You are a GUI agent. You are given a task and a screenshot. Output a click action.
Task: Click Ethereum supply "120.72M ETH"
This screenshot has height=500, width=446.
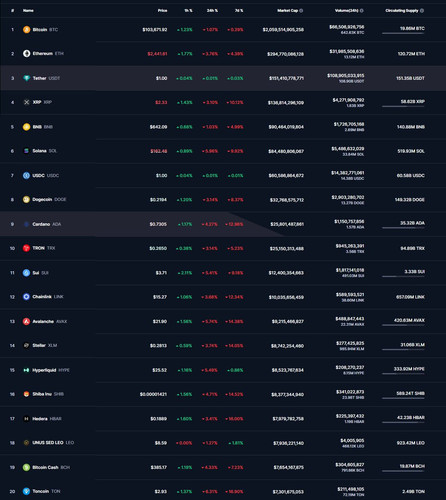[411, 54]
